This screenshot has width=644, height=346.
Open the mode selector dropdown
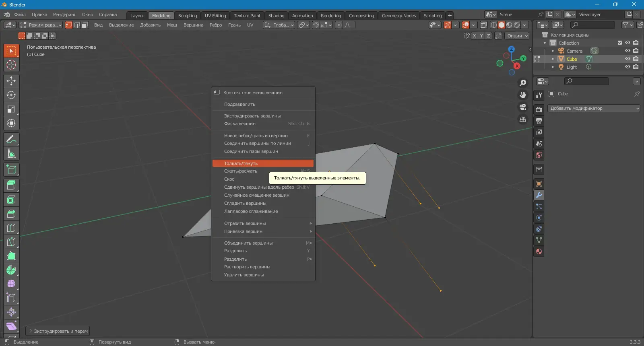(41, 25)
